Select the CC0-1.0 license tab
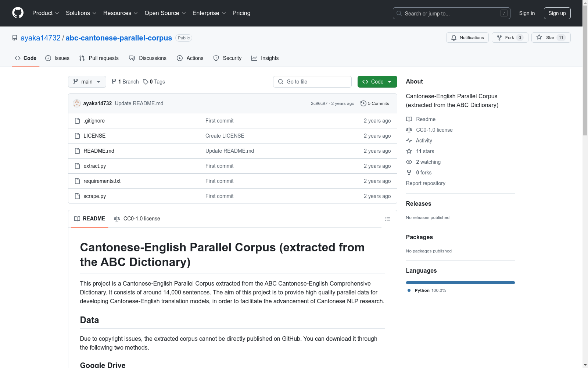Screen dimensions: 588x368 click(x=137, y=219)
